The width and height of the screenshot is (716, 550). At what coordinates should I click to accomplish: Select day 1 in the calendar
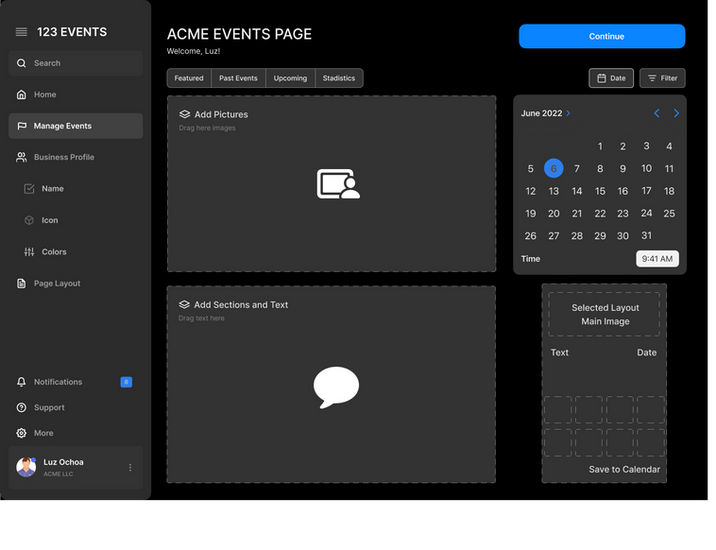point(600,146)
